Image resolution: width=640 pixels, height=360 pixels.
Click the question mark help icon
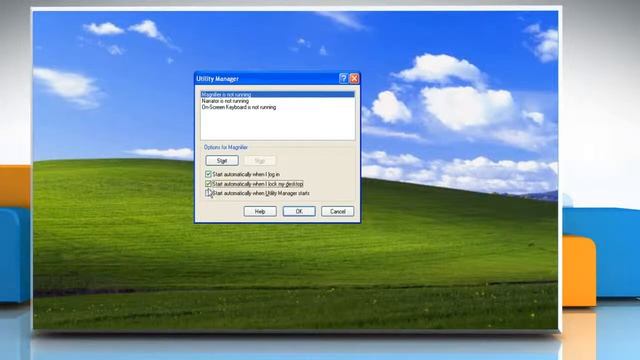[344, 78]
